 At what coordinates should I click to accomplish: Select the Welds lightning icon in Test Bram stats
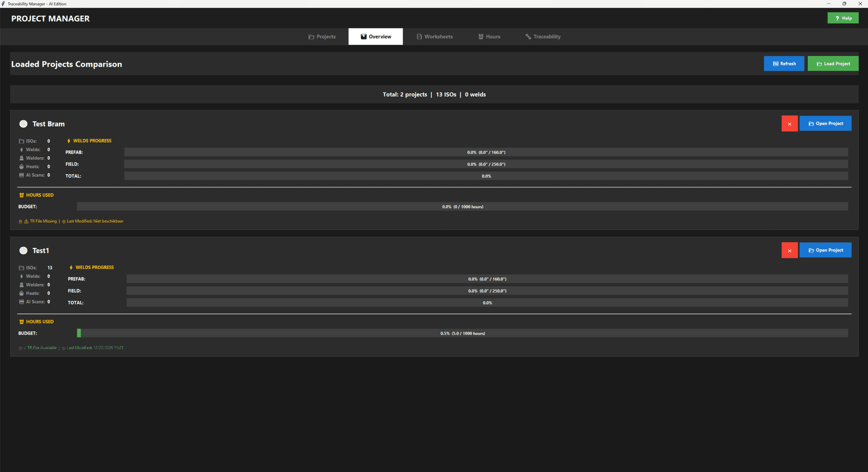(22, 149)
